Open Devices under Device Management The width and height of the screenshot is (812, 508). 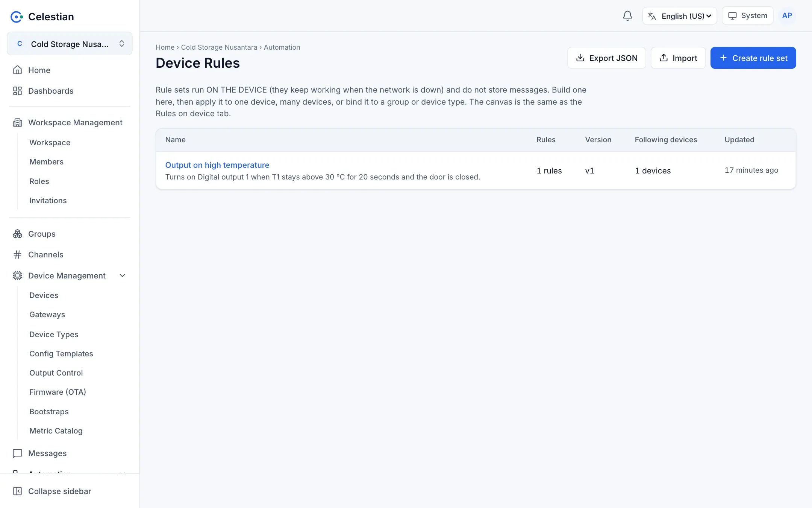click(x=44, y=295)
